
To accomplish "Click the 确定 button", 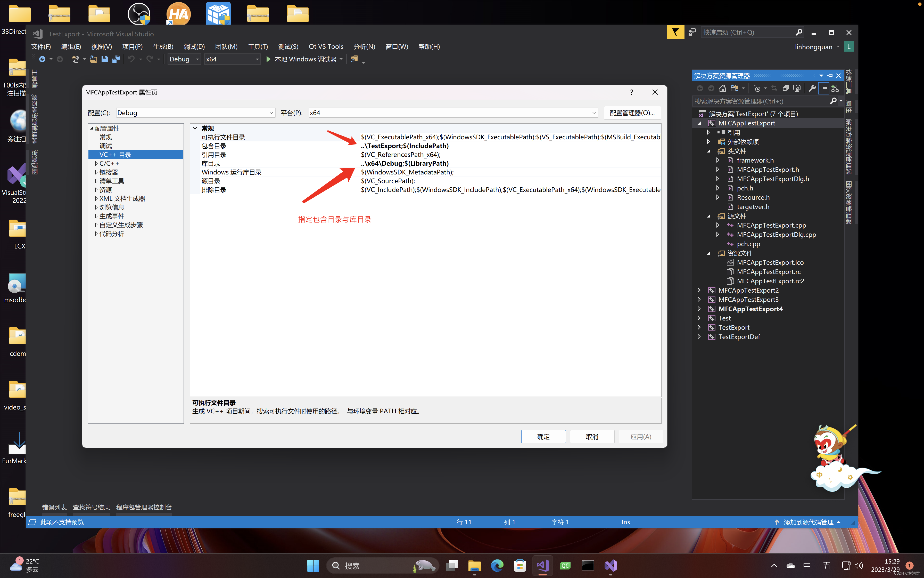I will click(543, 437).
